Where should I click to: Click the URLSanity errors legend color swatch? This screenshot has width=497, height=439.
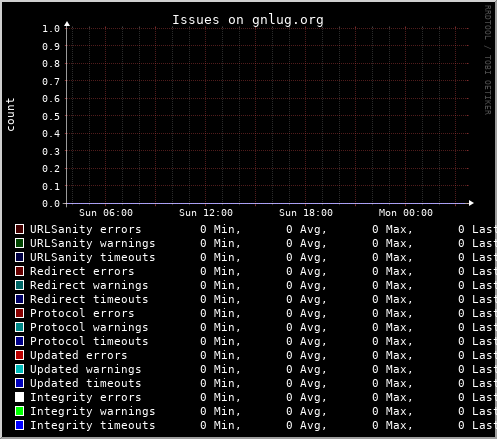19,229
